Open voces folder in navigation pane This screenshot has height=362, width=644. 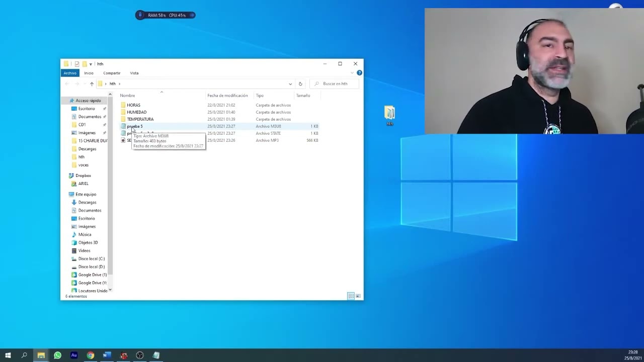[83, 165]
